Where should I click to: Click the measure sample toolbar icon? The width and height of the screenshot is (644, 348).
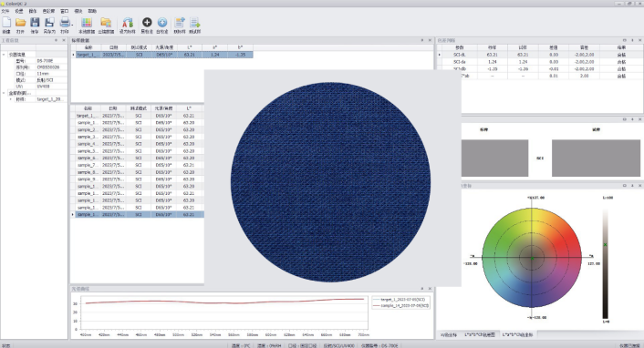[x=194, y=23]
